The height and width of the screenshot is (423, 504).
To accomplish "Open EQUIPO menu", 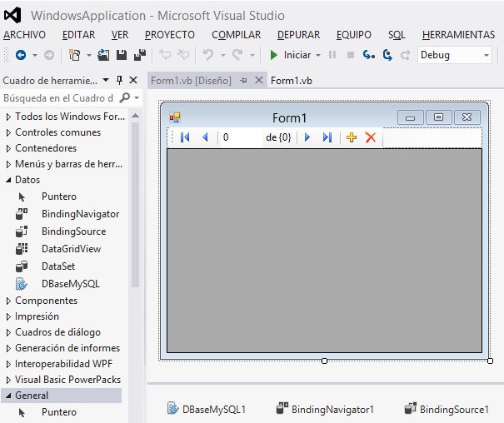I will (354, 35).
